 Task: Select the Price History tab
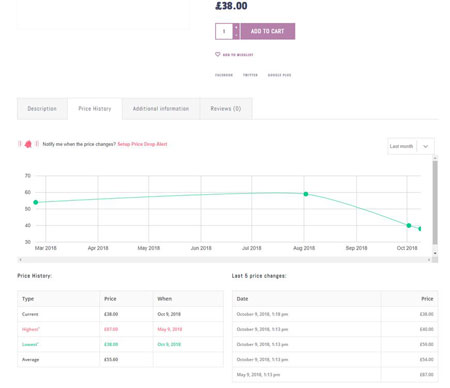(x=95, y=109)
